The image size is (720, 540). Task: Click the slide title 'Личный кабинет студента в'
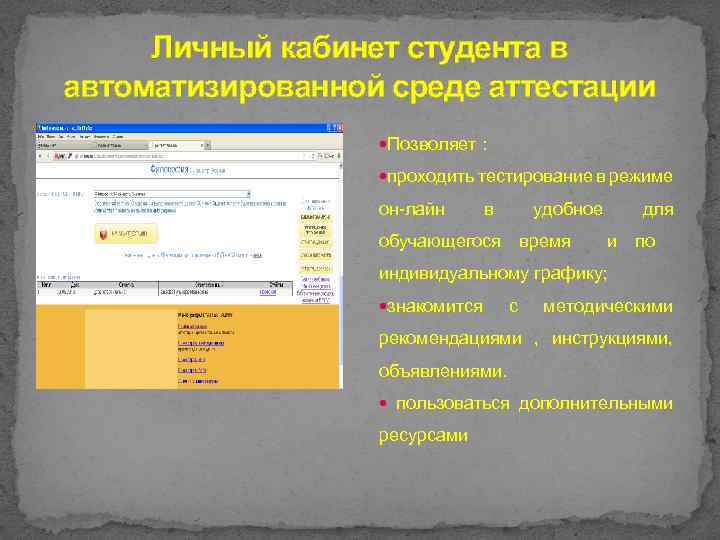pos(360,47)
